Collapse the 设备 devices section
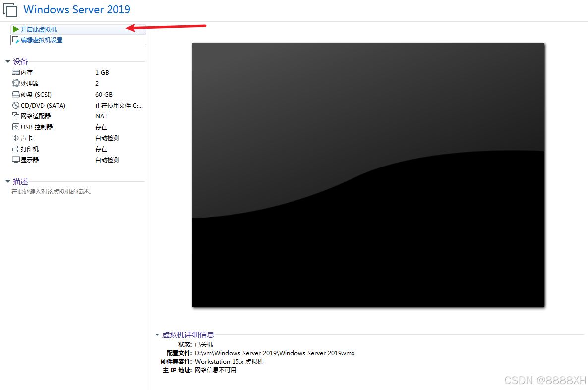Screen dimensions: 588x390 click(x=8, y=61)
